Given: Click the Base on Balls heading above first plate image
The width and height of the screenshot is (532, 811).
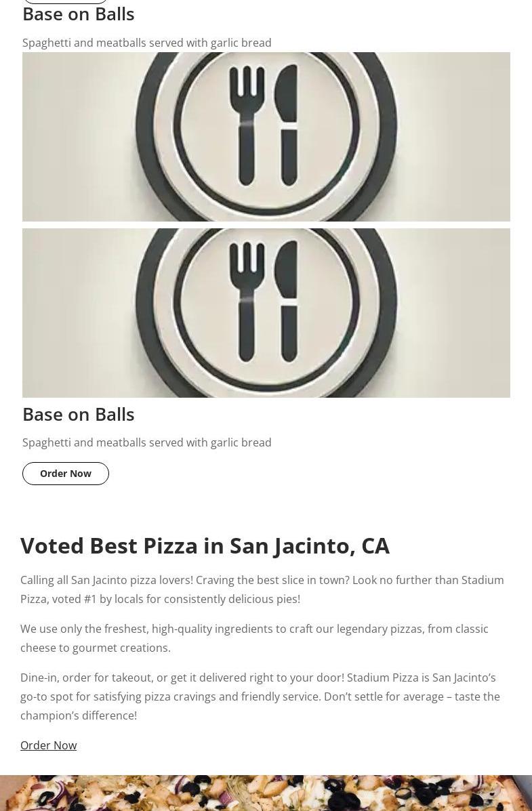Looking at the screenshot, I should click(79, 14).
